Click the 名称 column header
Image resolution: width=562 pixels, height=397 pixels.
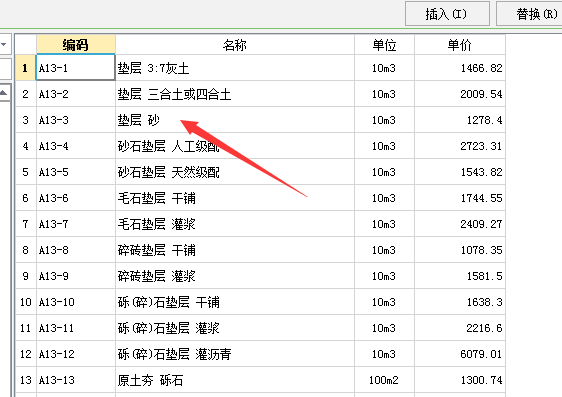pyautogui.click(x=235, y=45)
